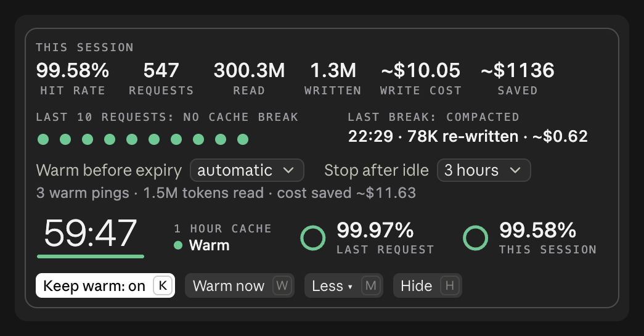644x336 pixels.
Task: Click the ~$1136 saved value
Action: click(518, 70)
